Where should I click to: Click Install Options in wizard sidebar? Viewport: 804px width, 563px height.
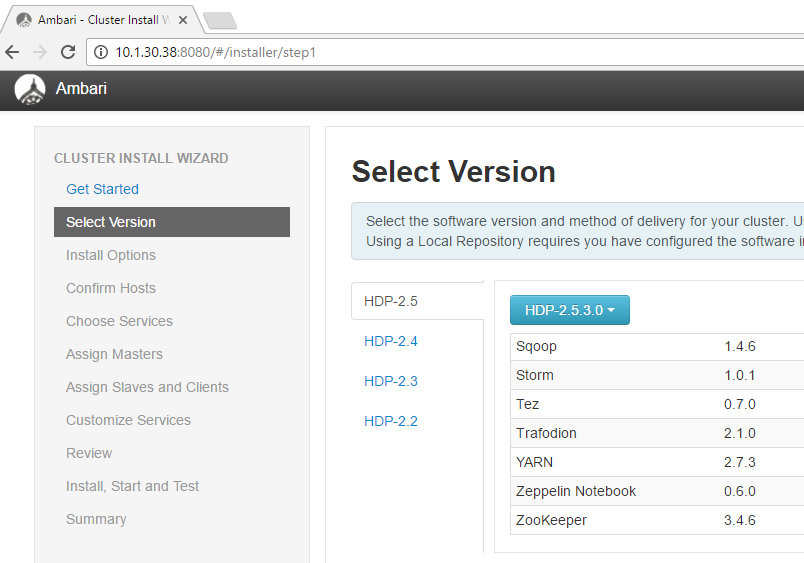(x=111, y=255)
